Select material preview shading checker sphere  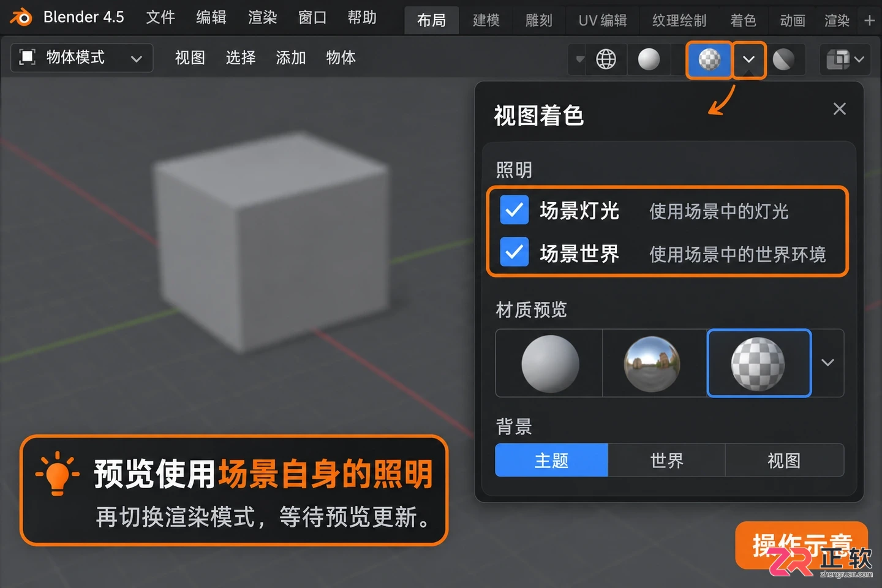coord(709,59)
